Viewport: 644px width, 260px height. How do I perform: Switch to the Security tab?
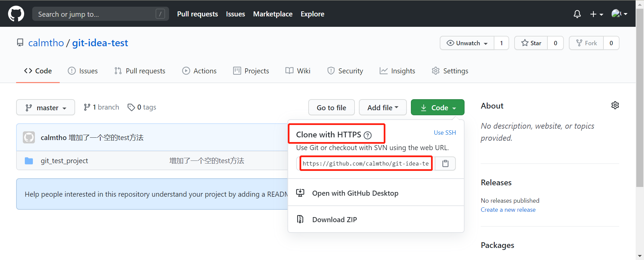[345, 71]
